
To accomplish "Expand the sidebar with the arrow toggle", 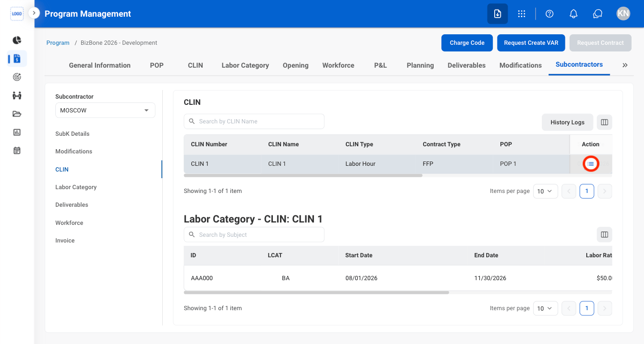I will (x=34, y=13).
